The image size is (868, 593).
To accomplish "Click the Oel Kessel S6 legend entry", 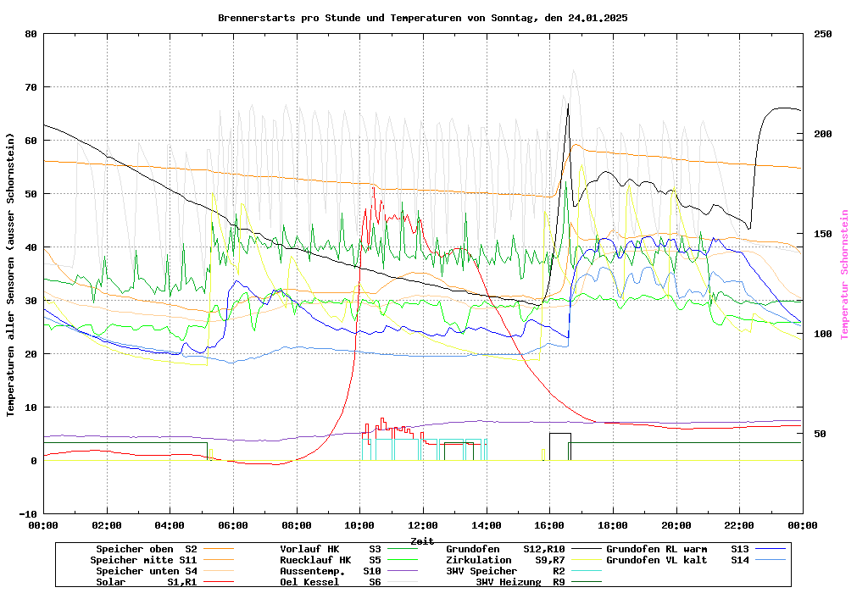I will [x=330, y=582].
